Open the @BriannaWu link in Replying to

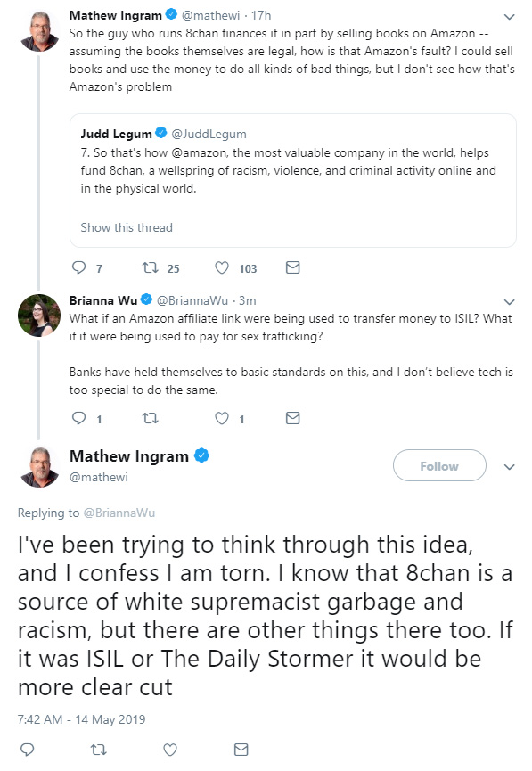119,513
